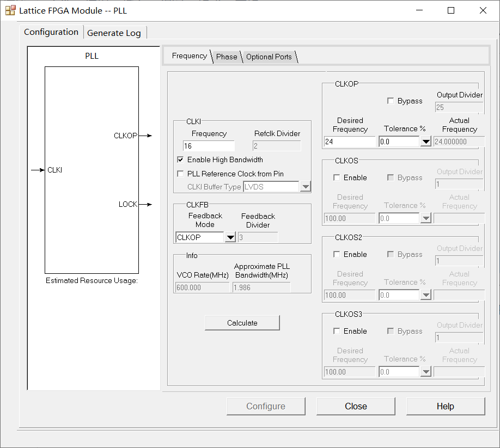This screenshot has width=500, height=448.
Task: Click the LOCK port label in PLL diagram
Action: tap(128, 204)
